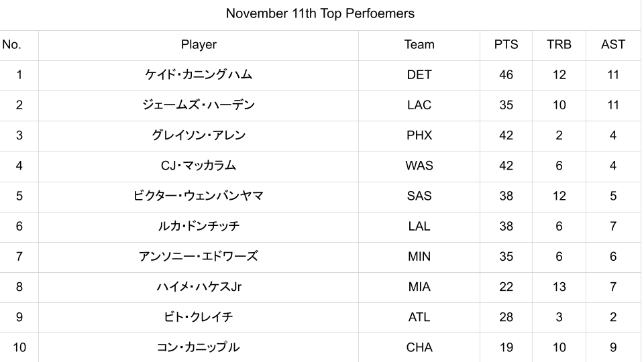Click the DET team cell

point(419,75)
